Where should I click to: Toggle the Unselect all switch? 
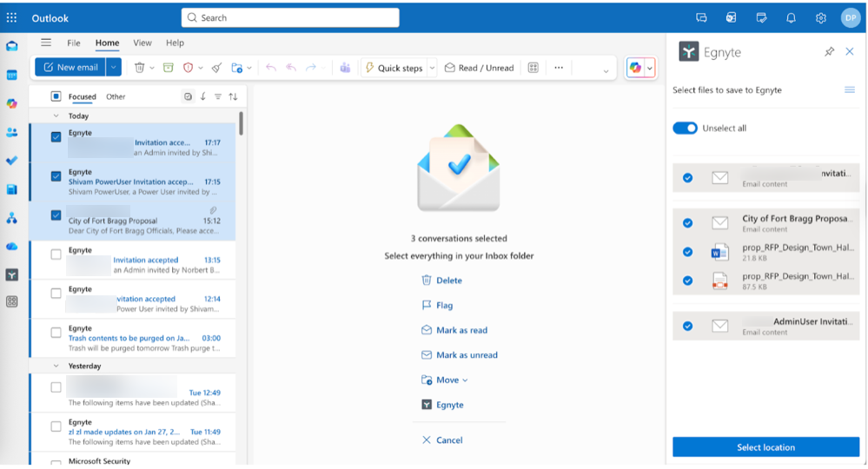click(686, 129)
